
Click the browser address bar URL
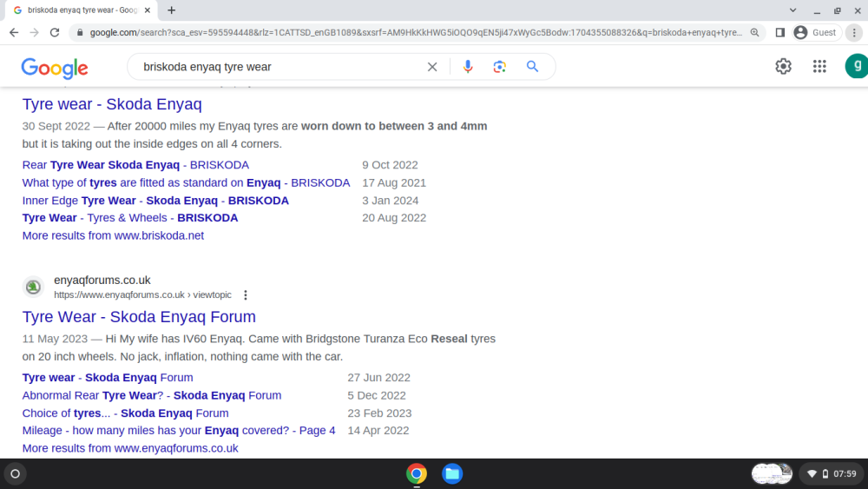[x=415, y=33]
